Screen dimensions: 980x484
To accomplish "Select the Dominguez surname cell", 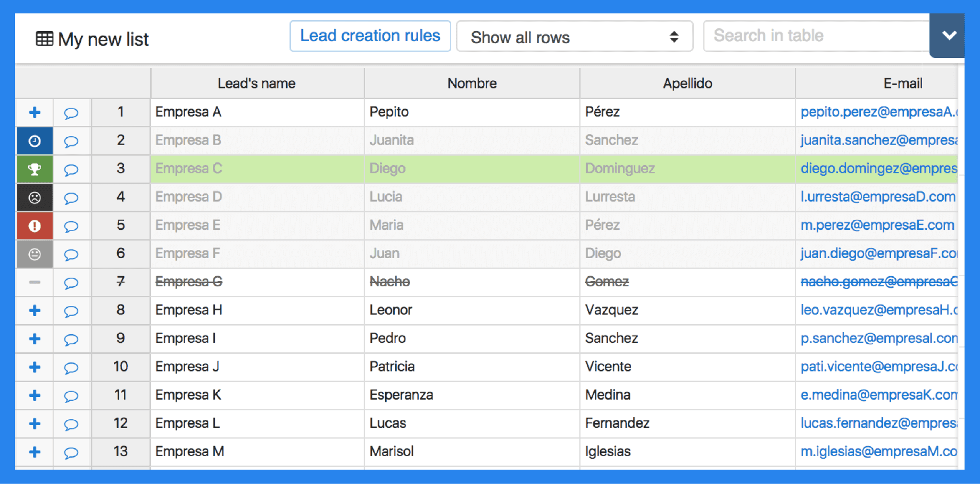I will click(x=688, y=169).
